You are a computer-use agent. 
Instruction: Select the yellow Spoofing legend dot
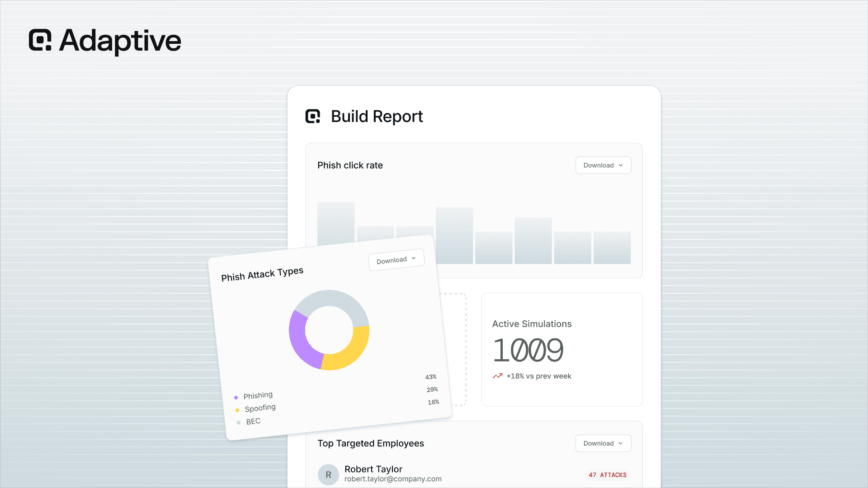coord(237,410)
